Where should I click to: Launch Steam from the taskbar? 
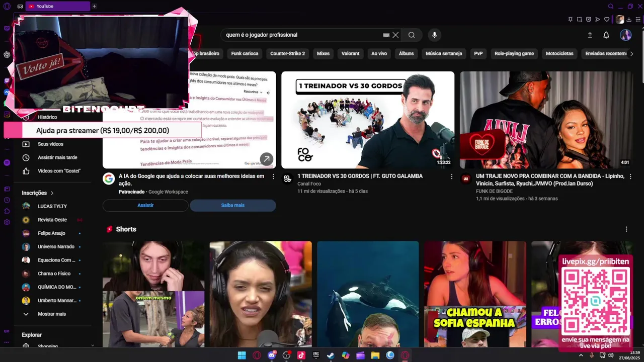[x=331, y=355]
